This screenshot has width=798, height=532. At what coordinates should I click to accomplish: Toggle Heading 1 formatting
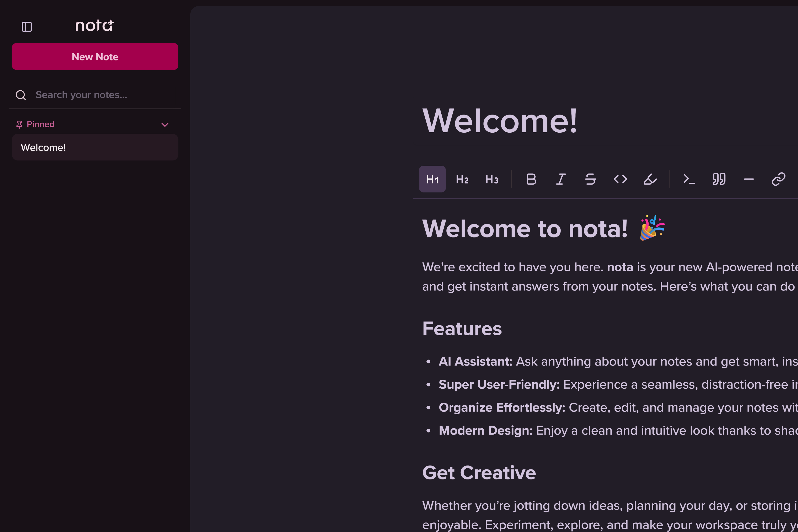pos(432,179)
